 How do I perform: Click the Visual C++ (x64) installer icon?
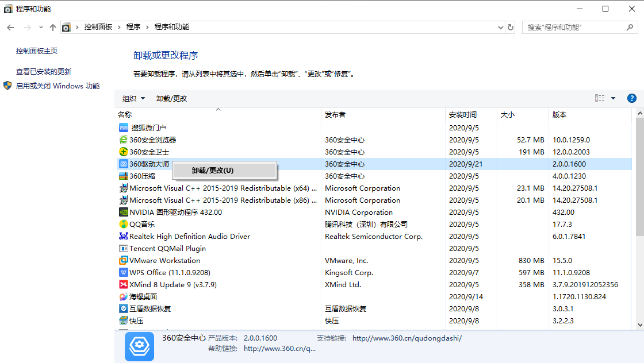123,188
